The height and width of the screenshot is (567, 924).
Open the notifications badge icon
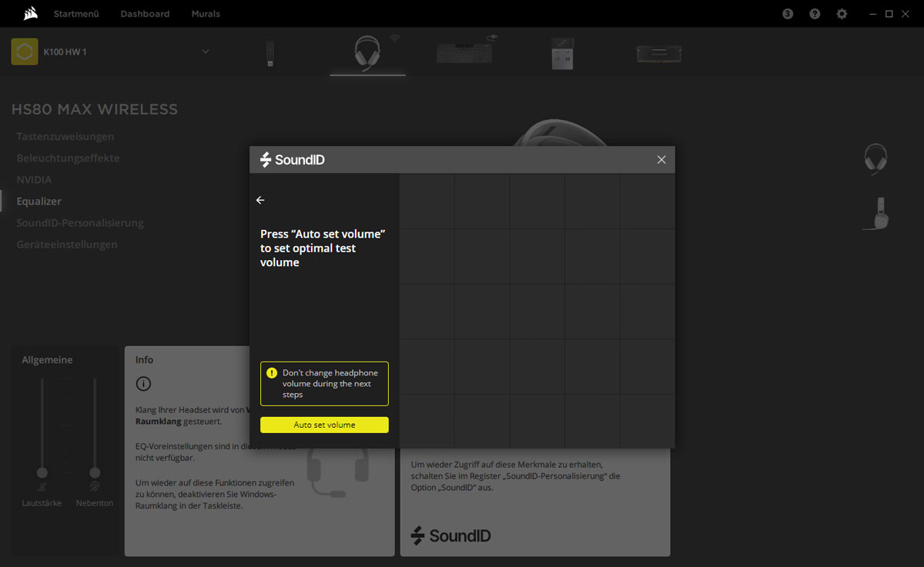pos(788,14)
